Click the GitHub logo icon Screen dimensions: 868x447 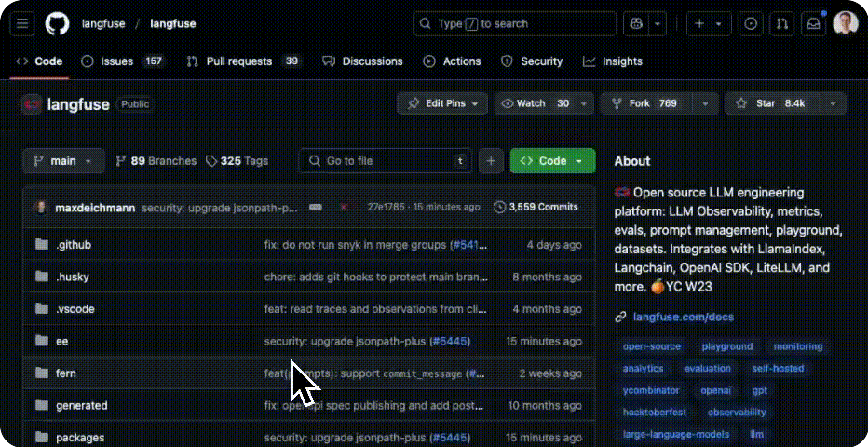pos(57,24)
